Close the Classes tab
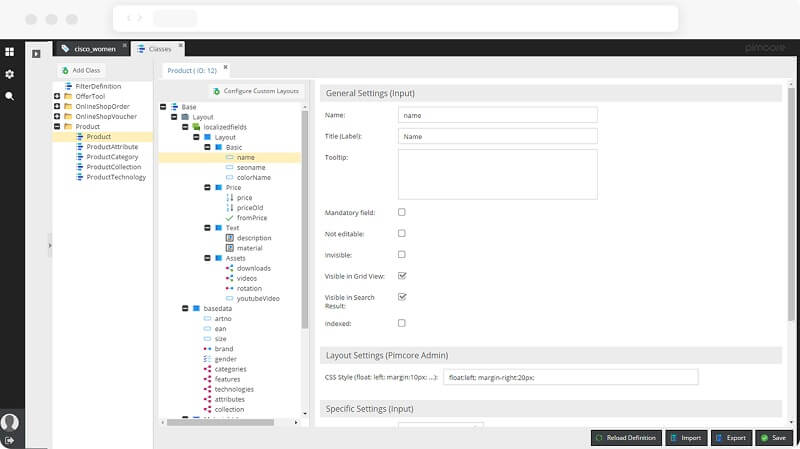 pyautogui.click(x=181, y=45)
